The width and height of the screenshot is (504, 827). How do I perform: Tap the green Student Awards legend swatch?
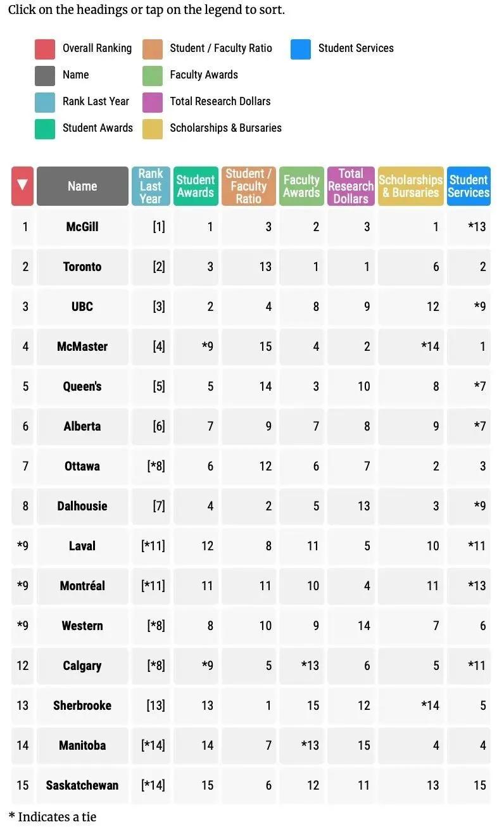point(45,129)
